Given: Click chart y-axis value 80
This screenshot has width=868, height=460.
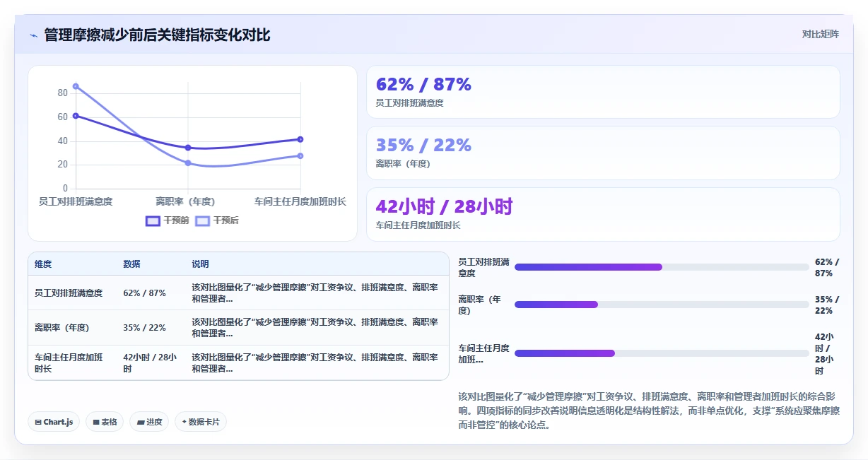Looking at the screenshot, I should [62, 93].
